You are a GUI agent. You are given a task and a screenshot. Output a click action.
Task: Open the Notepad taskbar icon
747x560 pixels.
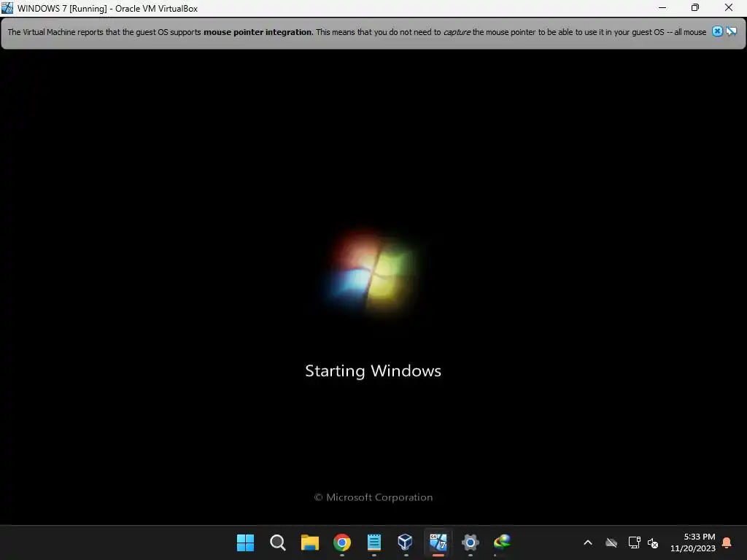[374, 542]
